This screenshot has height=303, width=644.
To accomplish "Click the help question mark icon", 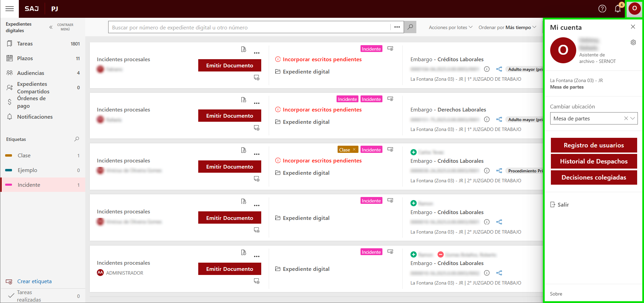I will [602, 9].
